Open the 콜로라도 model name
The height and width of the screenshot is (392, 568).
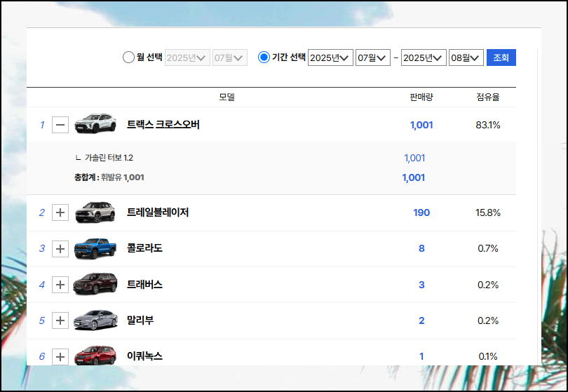click(144, 248)
